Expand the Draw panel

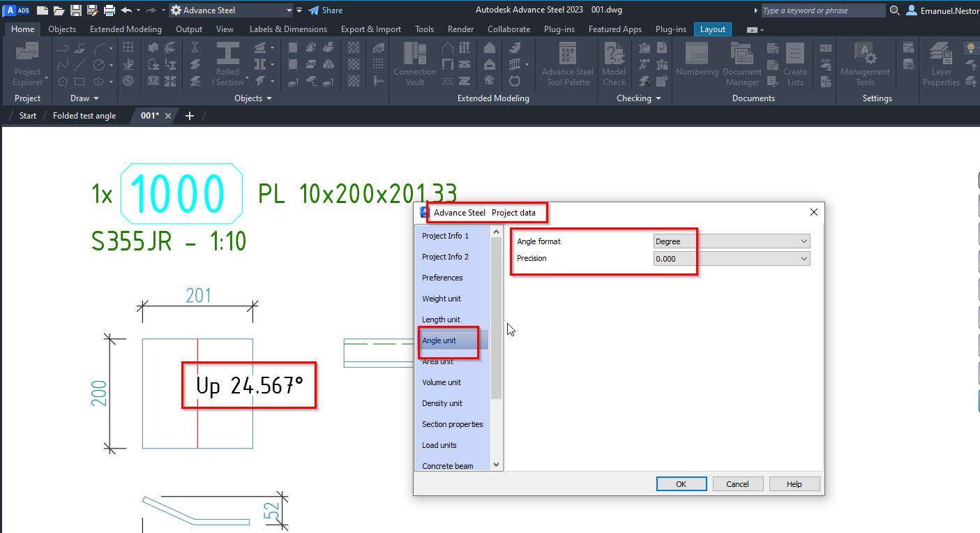pyautogui.click(x=85, y=98)
